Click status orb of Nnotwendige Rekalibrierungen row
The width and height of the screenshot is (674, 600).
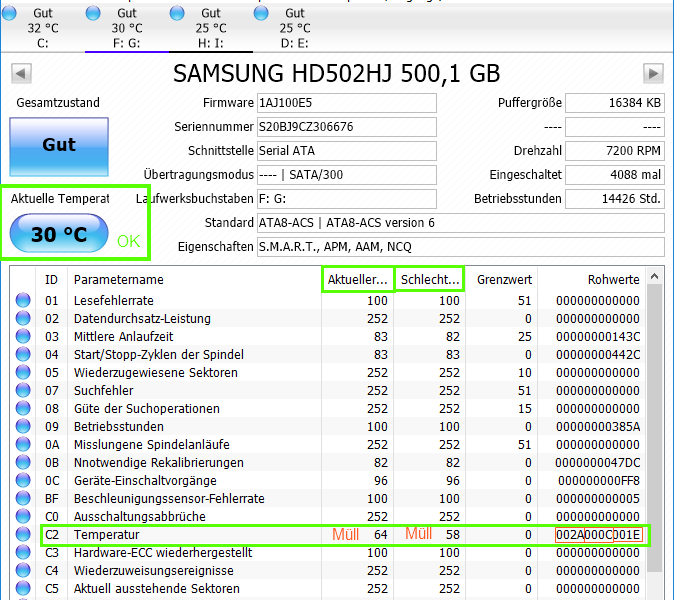tap(23, 462)
